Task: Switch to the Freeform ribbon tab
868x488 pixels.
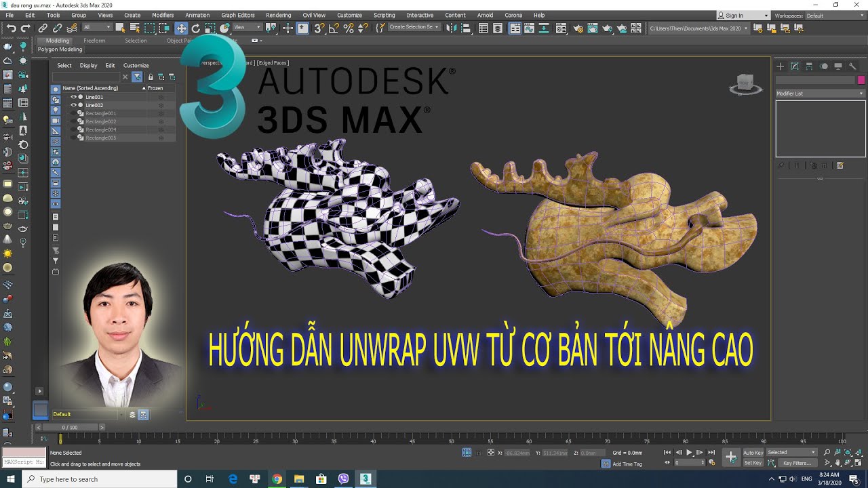Action: pos(94,41)
